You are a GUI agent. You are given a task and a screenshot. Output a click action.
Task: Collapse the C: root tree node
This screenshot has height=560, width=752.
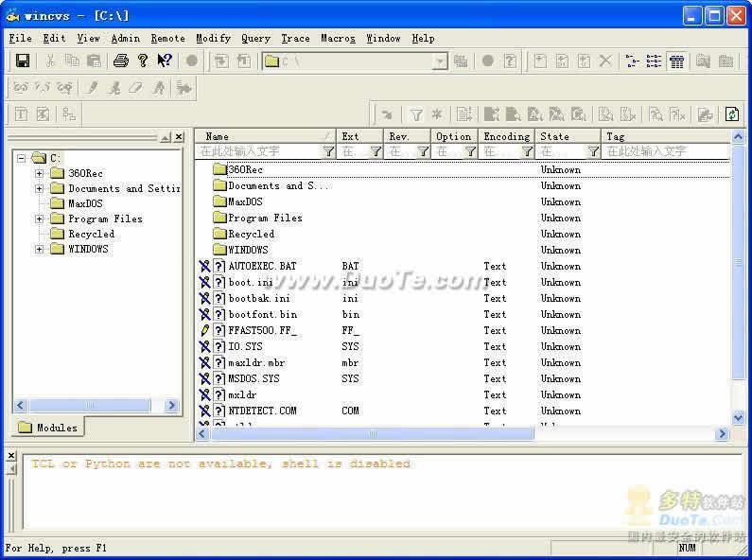pos(21,158)
